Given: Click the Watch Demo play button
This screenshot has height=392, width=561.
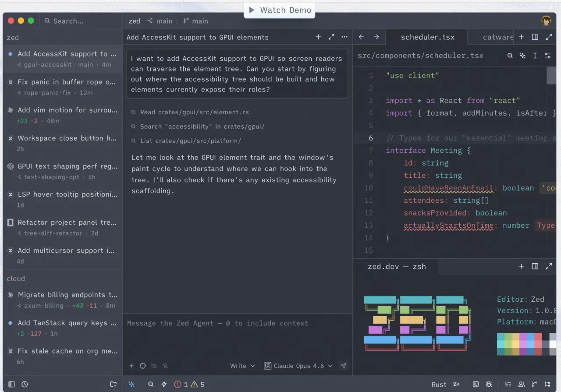Looking at the screenshot, I should [x=280, y=10].
